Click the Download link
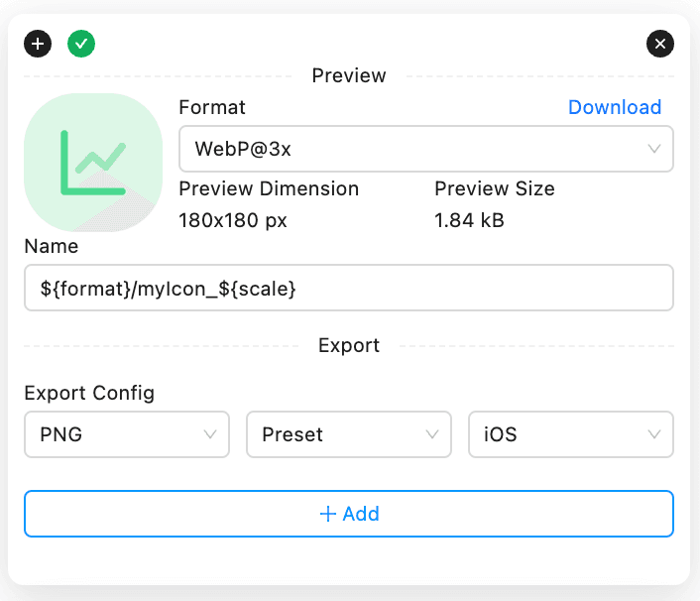The image size is (700, 601). (x=615, y=107)
